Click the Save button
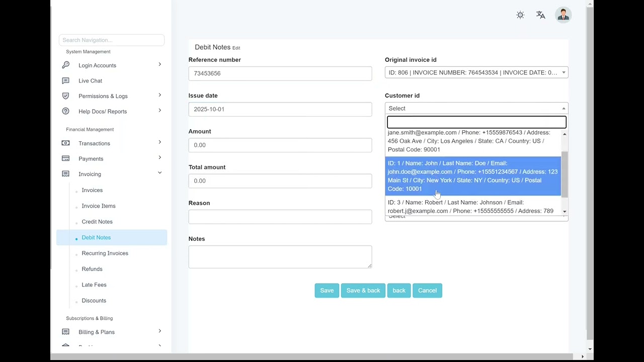Viewport: 644px width, 362px height. click(327, 290)
